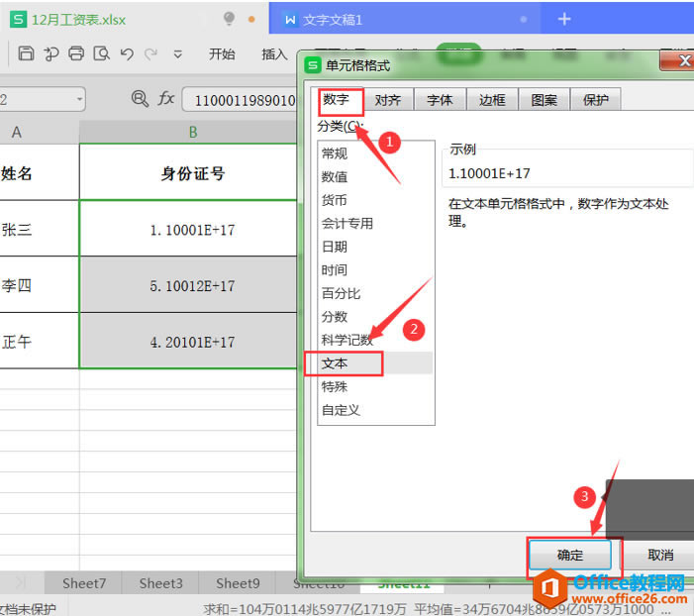Screen dimensions: 694x616
Task: Select the 保护 tab in the dialog
Action: pos(596,100)
